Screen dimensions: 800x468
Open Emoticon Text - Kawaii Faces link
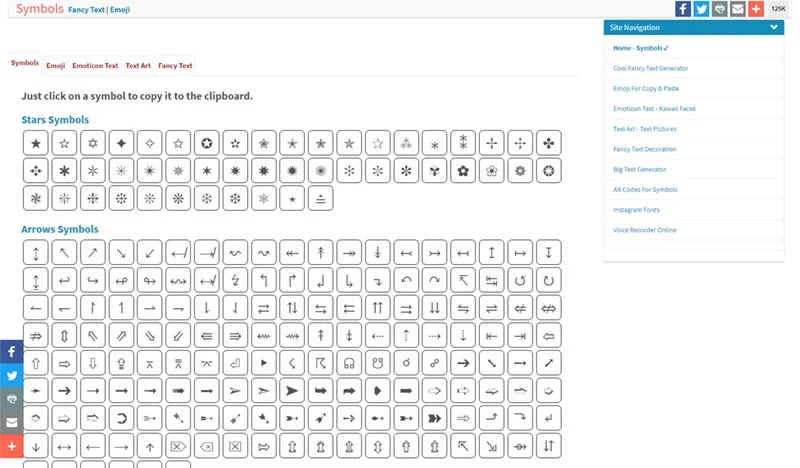pos(654,109)
